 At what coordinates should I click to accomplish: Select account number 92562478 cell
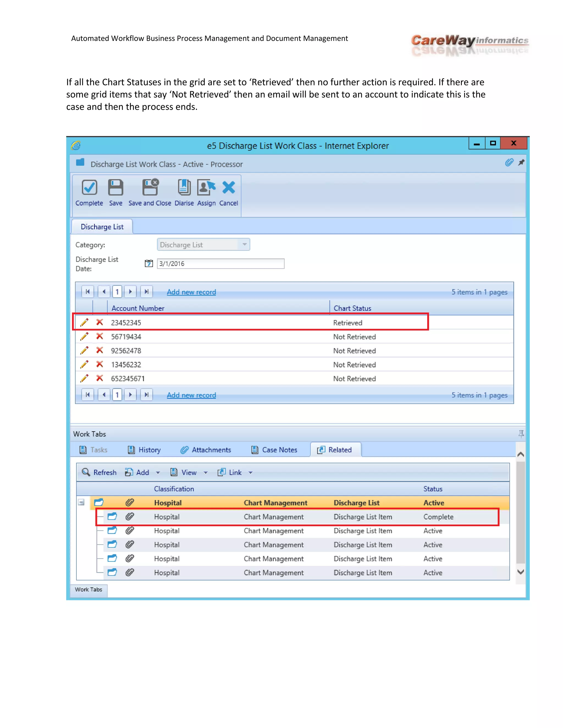(x=126, y=351)
